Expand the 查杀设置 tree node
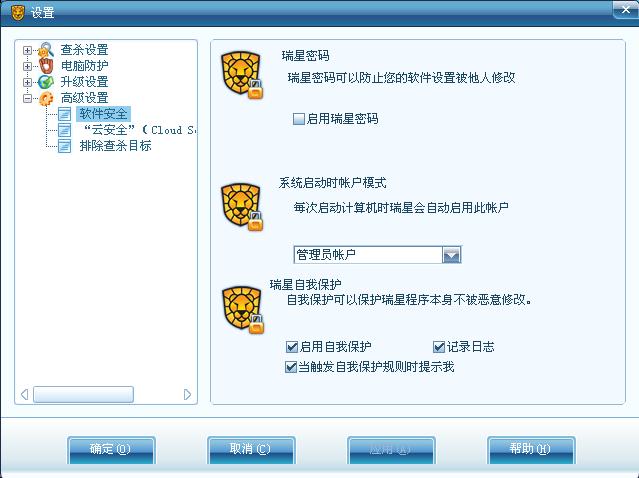This screenshot has width=639, height=478. pyautogui.click(x=27, y=51)
